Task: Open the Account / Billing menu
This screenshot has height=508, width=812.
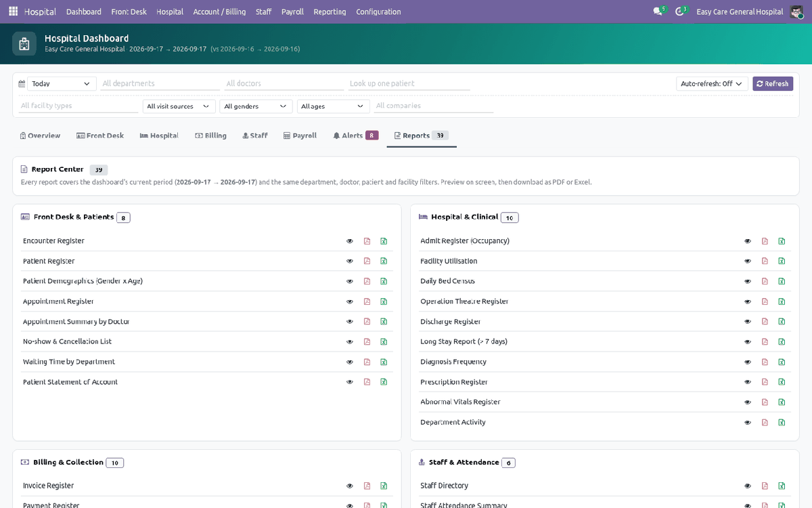Action: pos(219,12)
